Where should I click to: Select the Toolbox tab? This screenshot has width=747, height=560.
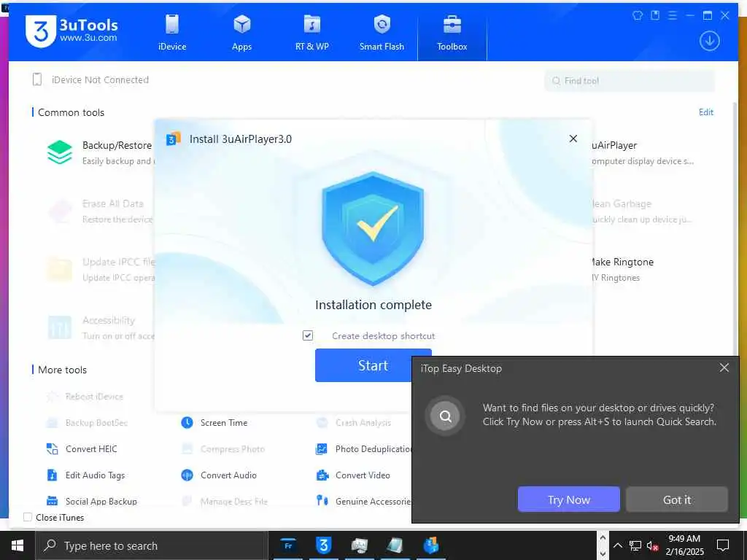(x=452, y=32)
